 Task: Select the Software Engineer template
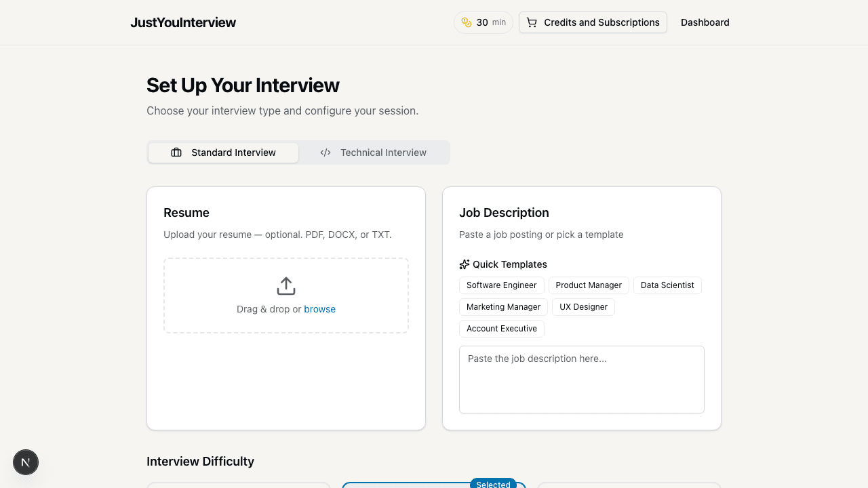501,285
